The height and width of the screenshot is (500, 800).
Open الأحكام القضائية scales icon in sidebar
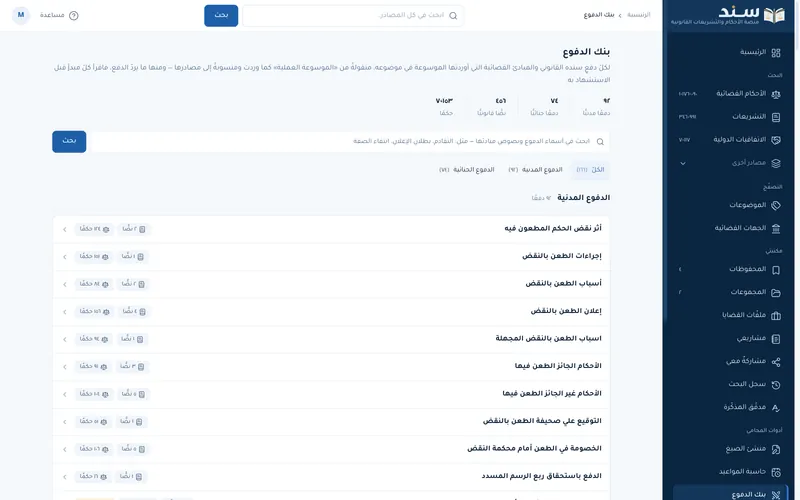pos(776,94)
